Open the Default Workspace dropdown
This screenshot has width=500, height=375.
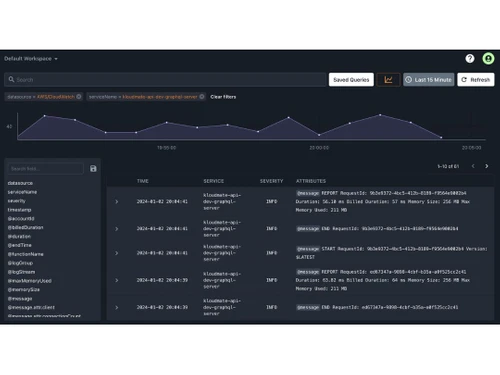31,59
